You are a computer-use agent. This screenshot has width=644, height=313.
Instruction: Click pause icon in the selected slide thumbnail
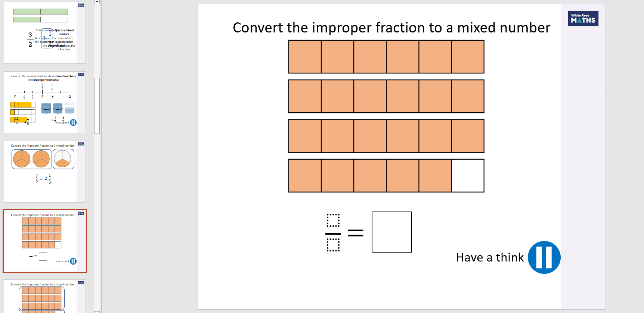pos(73,261)
